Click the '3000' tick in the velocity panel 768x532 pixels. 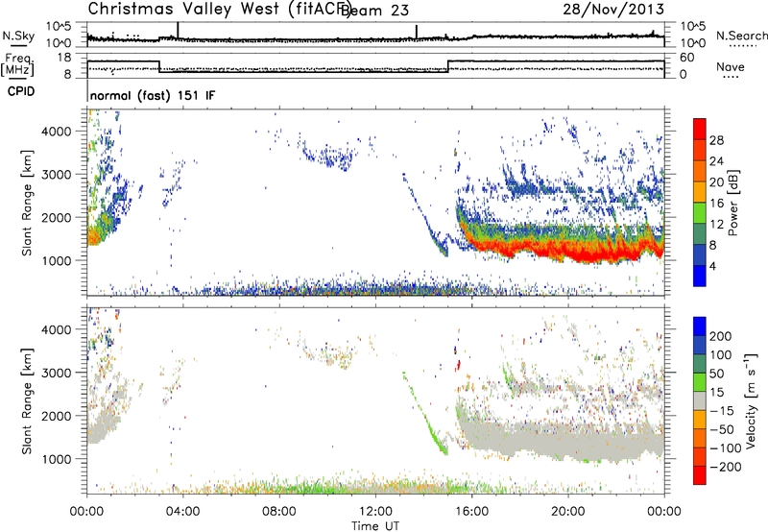click(x=56, y=373)
